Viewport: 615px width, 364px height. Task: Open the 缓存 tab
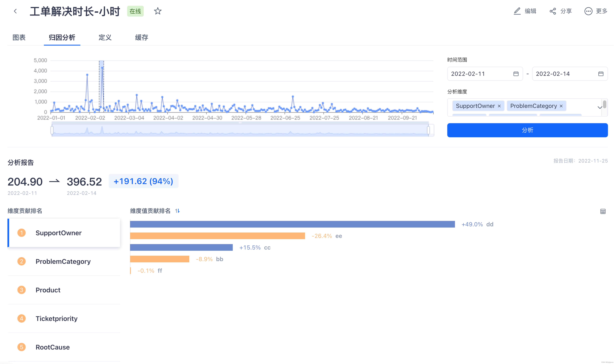click(x=142, y=37)
